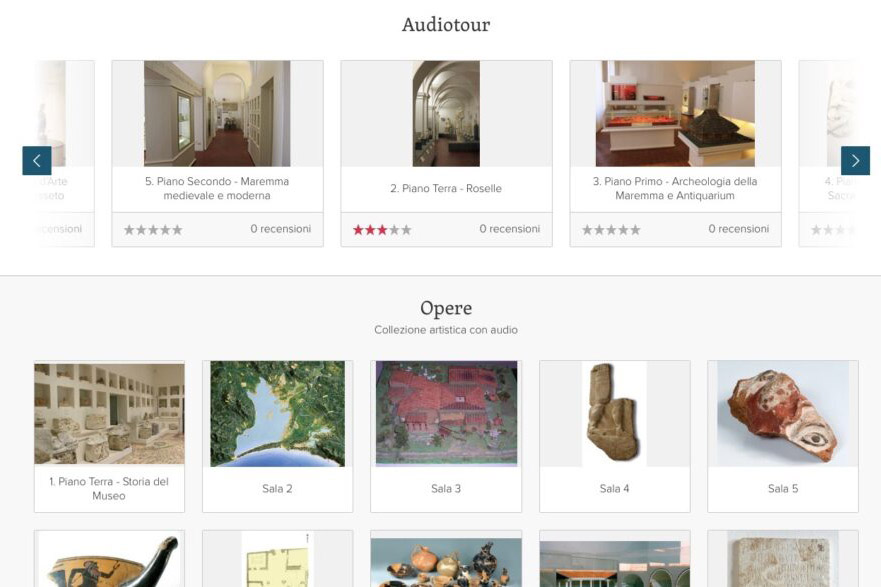Viewport: 881px width, 587px height.
Task: Open the inscribed stone slab artwork
Action: [x=783, y=559]
